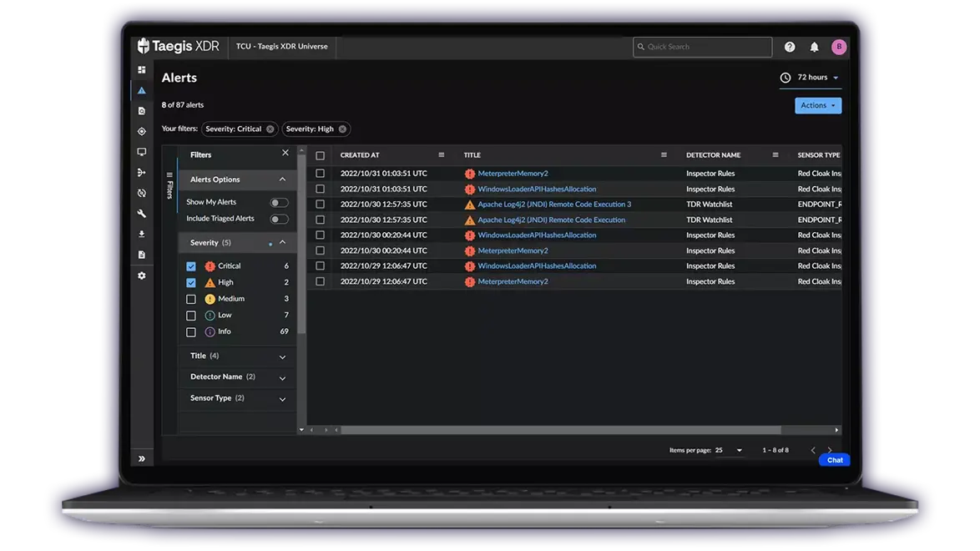
Task: Open the document page icon in the sidebar
Action: tap(142, 255)
